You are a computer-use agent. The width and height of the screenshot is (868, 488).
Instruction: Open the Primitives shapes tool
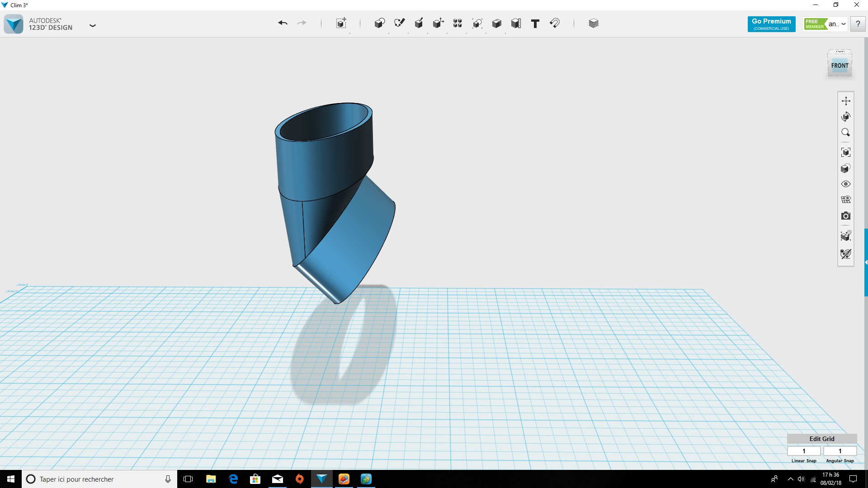[379, 23]
